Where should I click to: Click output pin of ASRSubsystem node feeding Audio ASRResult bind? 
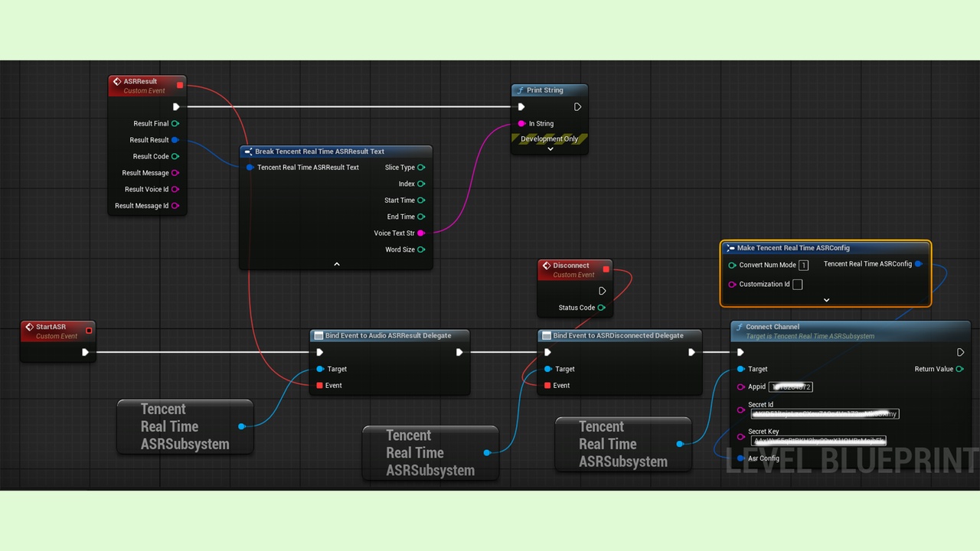click(242, 426)
